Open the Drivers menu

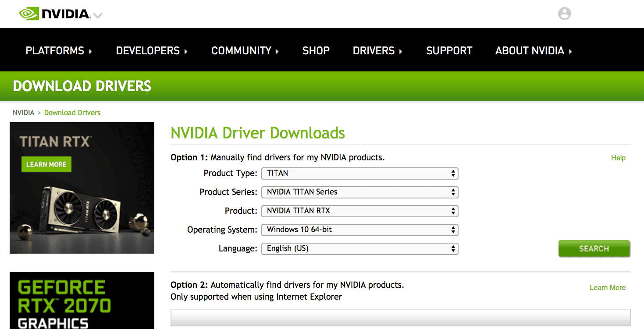377,51
